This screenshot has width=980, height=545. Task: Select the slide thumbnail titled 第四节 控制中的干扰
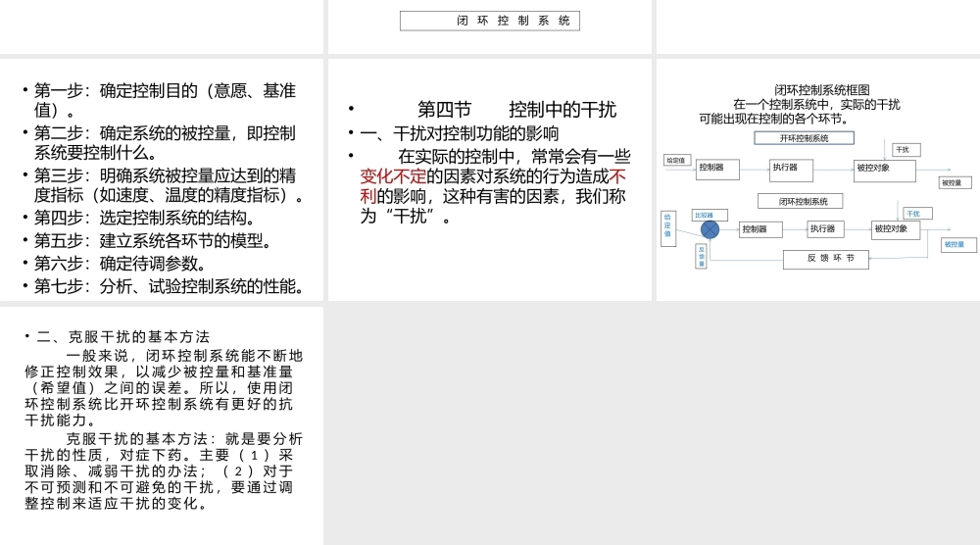click(x=489, y=179)
